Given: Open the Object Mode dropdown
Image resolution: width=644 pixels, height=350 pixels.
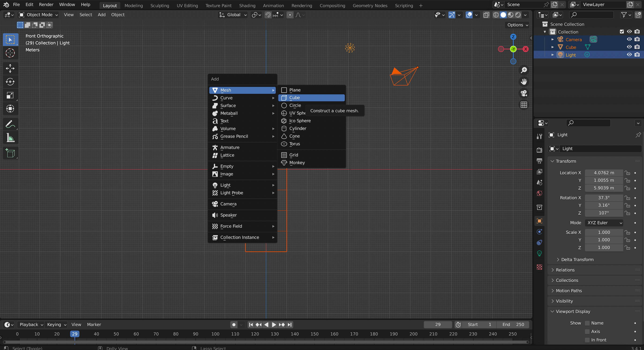Looking at the screenshot, I should click(x=38, y=15).
